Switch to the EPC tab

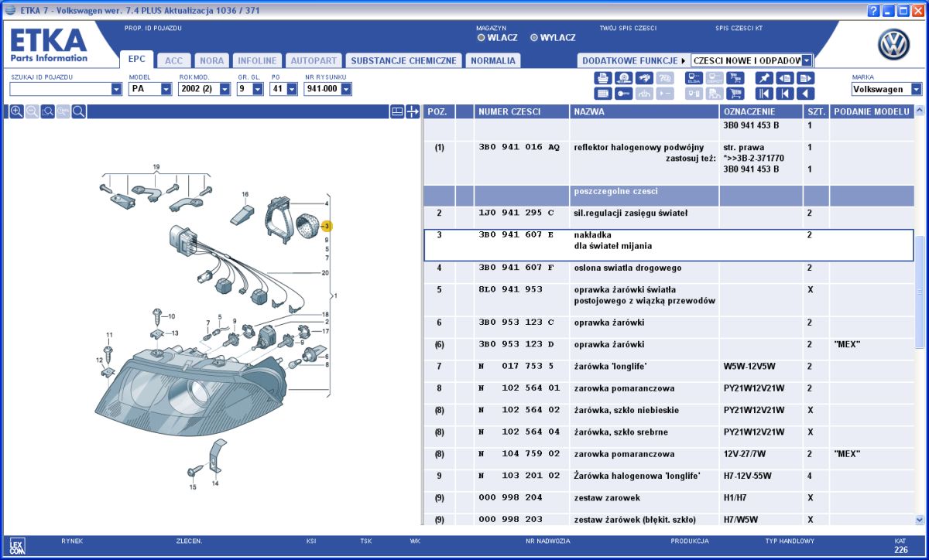pyautogui.click(x=137, y=60)
